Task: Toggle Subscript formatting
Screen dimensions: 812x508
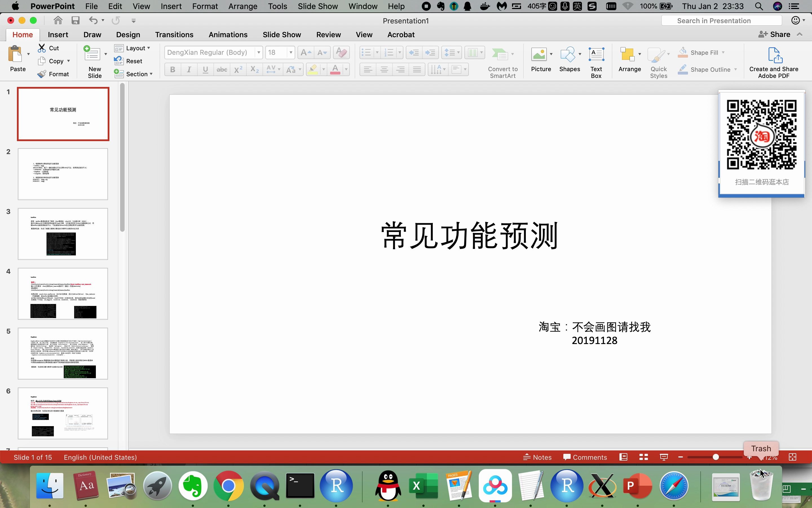Action: coord(255,69)
